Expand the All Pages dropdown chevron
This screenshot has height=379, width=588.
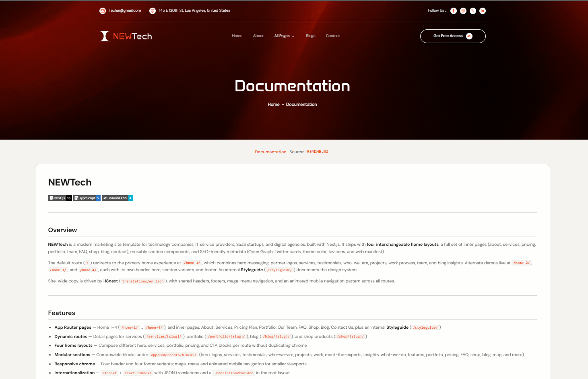293,36
